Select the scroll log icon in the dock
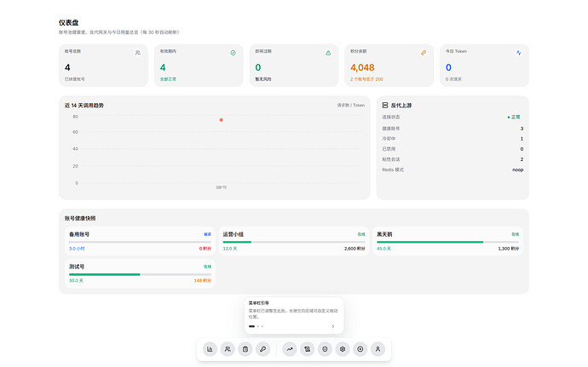This screenshot has height=367, width=588. [307, 349]
